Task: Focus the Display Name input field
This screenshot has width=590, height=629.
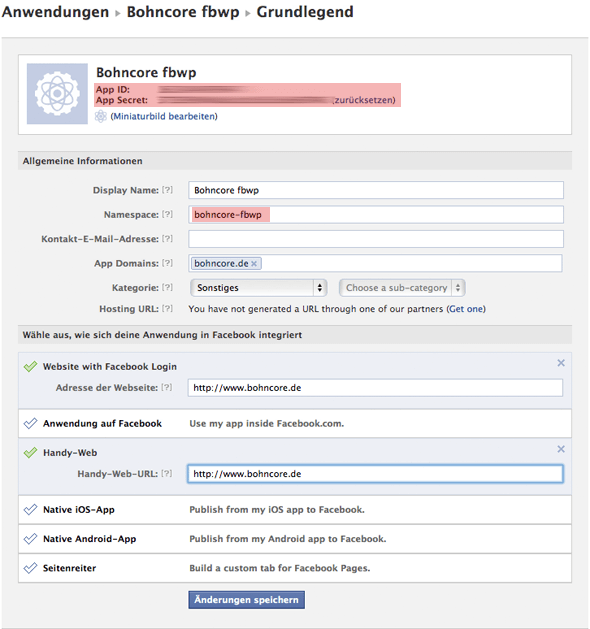Action: [x=376, y=190]
